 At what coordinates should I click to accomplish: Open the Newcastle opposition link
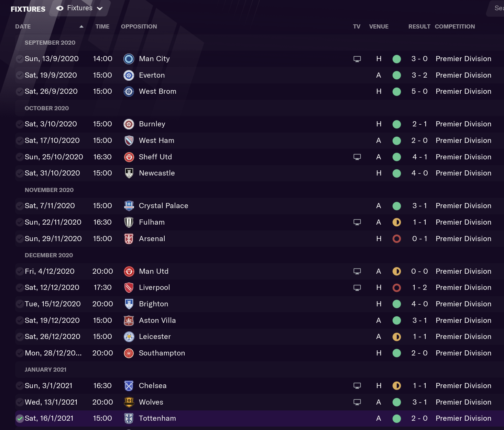point(157,173)
